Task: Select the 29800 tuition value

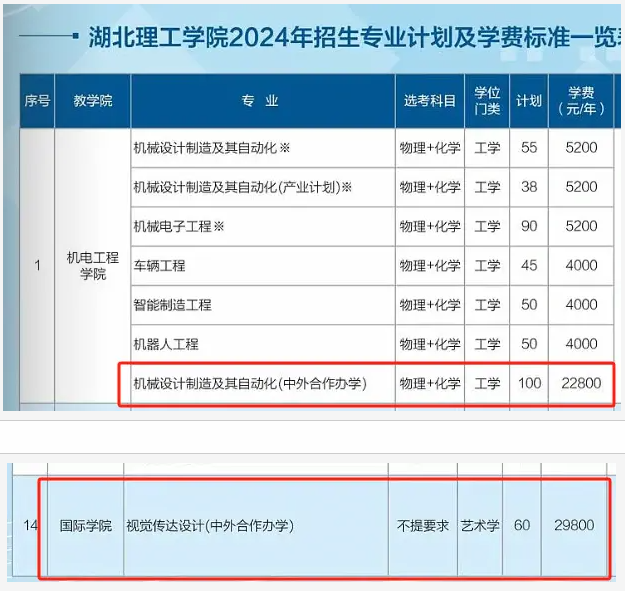Action: (x=574, y=525)
